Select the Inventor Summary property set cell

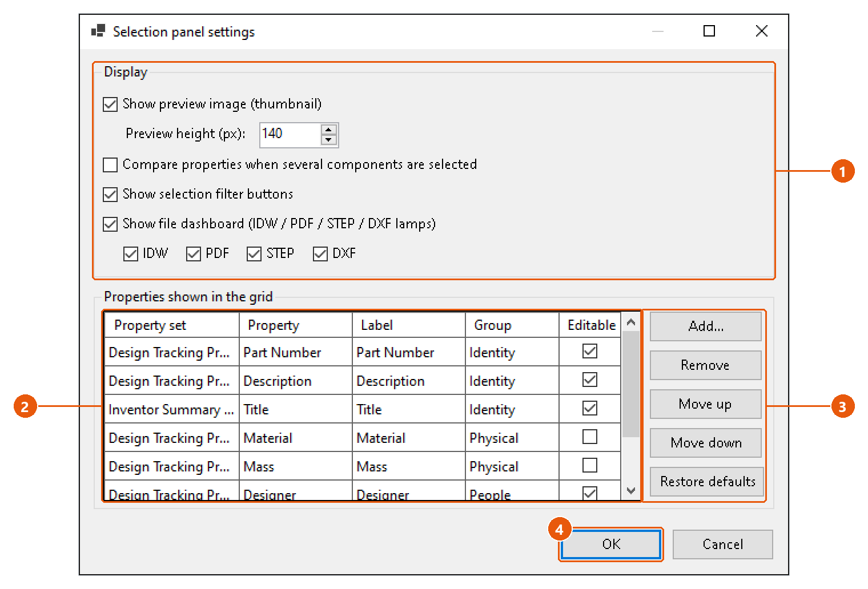tap(172, 409)
